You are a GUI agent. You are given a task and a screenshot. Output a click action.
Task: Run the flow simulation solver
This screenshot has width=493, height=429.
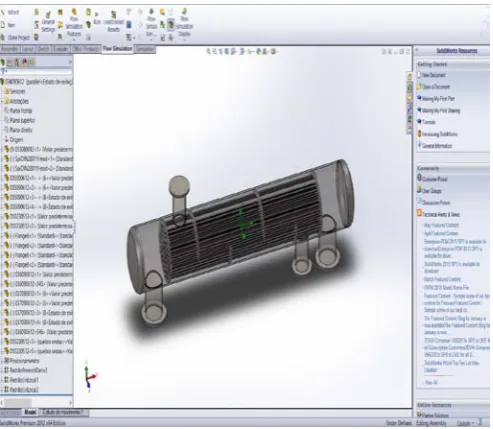click(97, 19)
